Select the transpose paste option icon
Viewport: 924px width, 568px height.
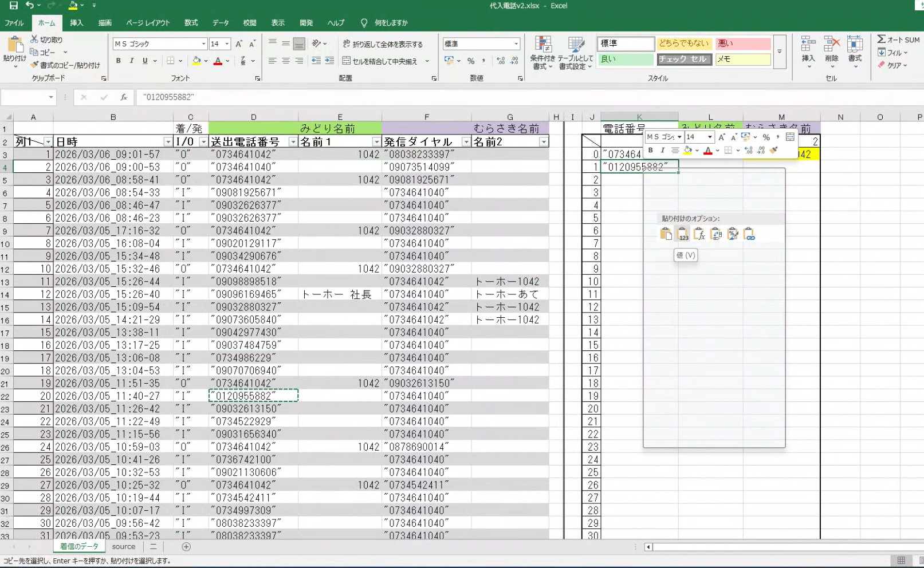715,234
